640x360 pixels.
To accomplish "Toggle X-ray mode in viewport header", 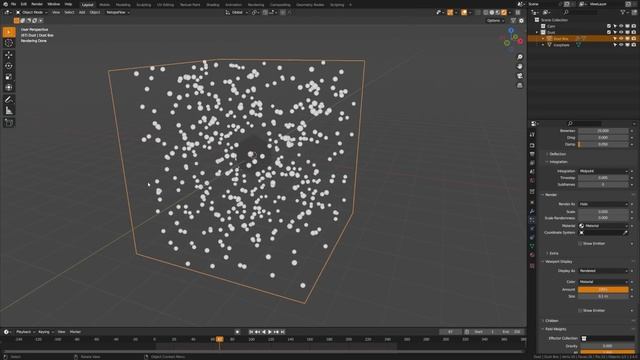I will pos(478,12).
